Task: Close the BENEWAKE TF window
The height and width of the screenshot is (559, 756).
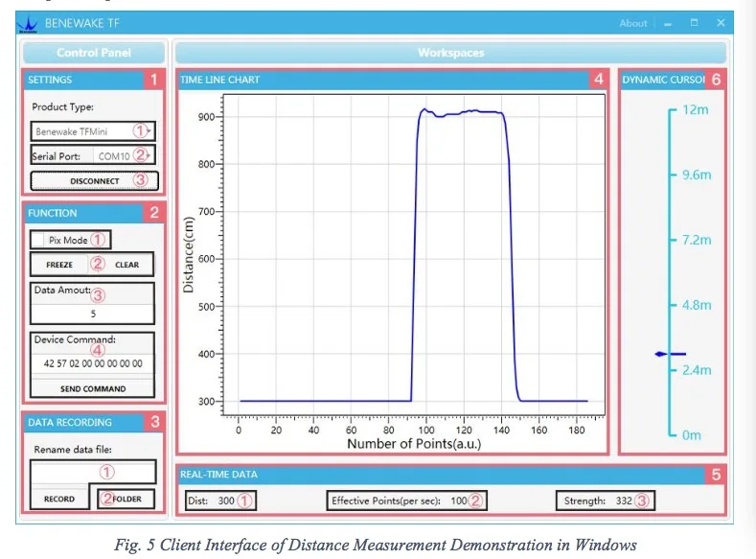Action: [x=721, y=23]
